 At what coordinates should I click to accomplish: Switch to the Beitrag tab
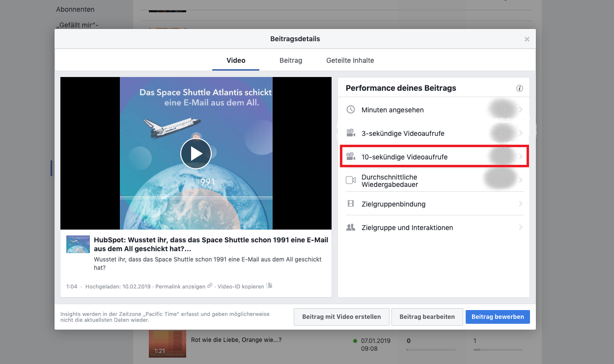click(291, 60)
